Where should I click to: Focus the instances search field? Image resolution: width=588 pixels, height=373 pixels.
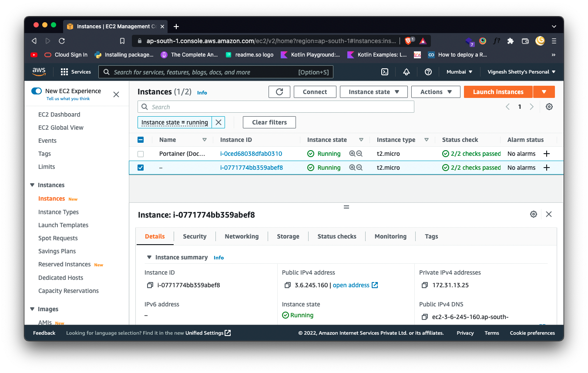(x=276, y=107)
